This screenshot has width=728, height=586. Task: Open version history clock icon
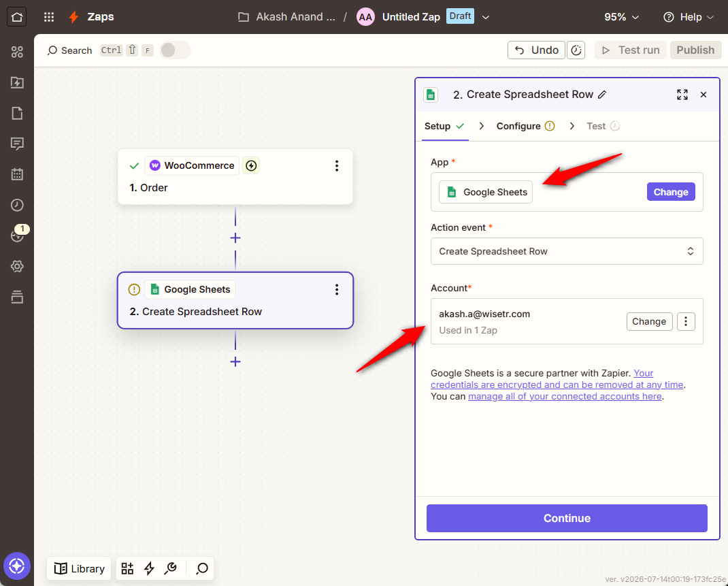576,50
